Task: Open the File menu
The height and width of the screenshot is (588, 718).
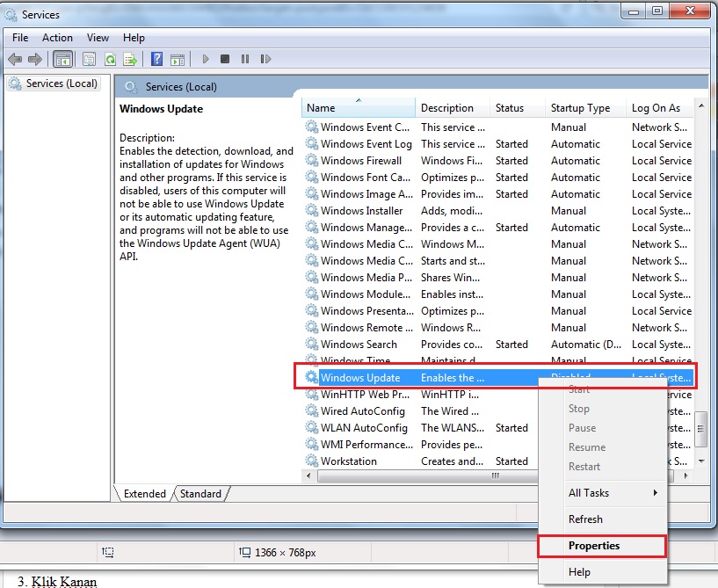Action: point(20,38)
